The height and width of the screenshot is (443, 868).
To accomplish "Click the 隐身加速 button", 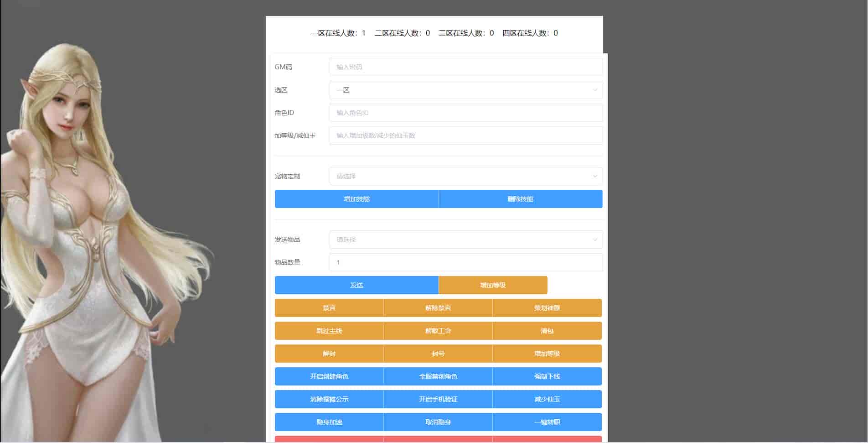I will click(x=329, y=422).
